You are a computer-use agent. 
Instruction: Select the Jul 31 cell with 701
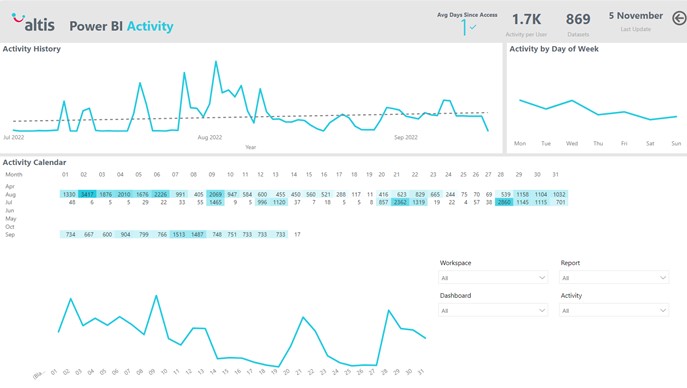click(560, 202)
